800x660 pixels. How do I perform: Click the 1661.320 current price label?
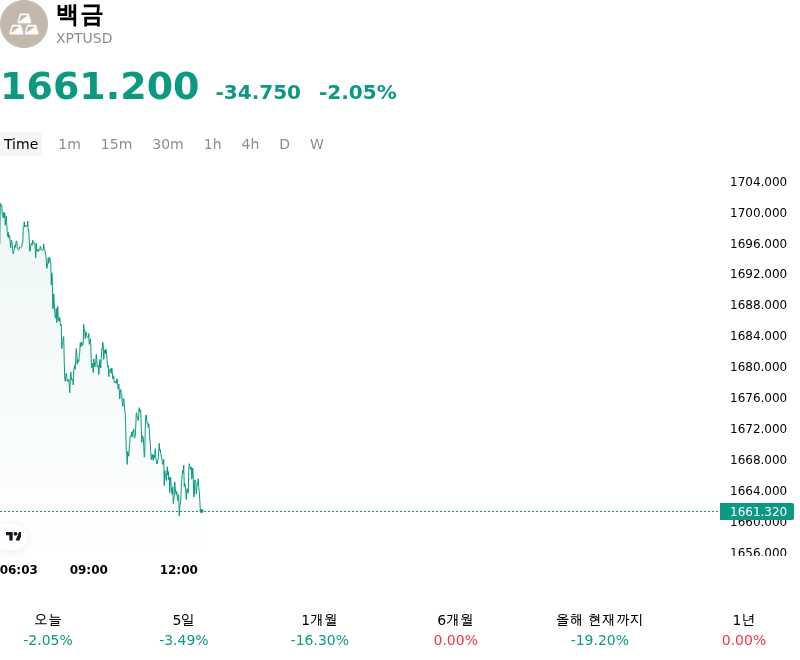(757, 511)
